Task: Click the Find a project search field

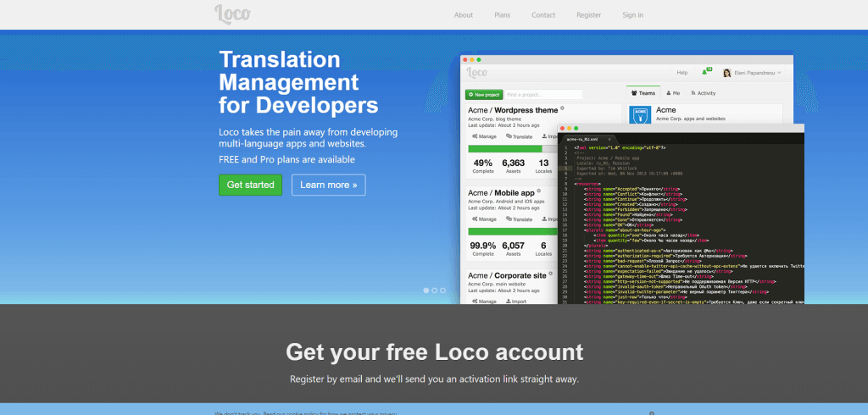Action: coord(543,95)
